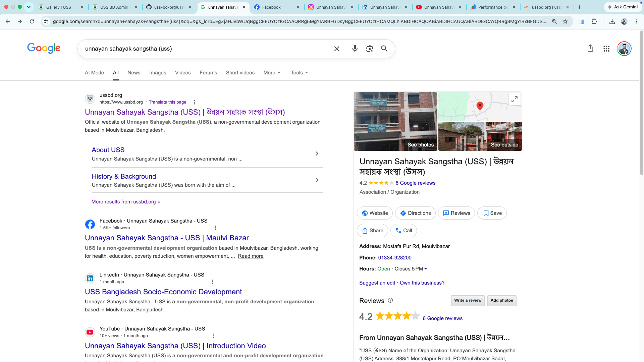
Task: Switch to News results tab
Action: [134, 73]
